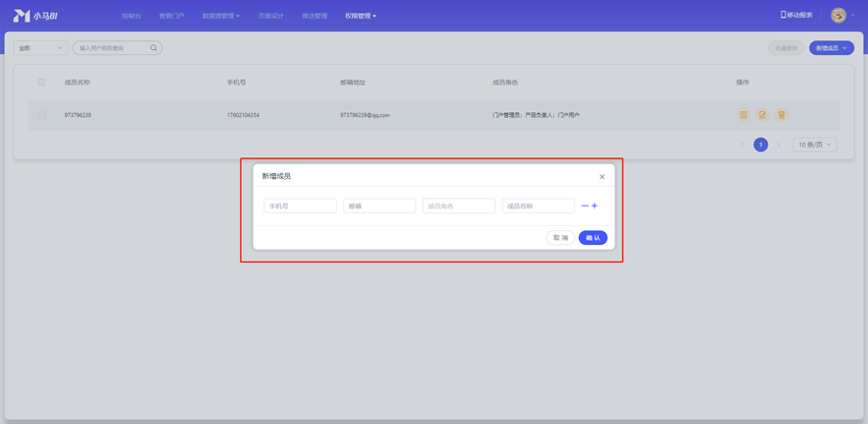Toggle the select-all checkbox in table header
The image size is (868, 424).
pyautogui.click(x=41, y=83)
